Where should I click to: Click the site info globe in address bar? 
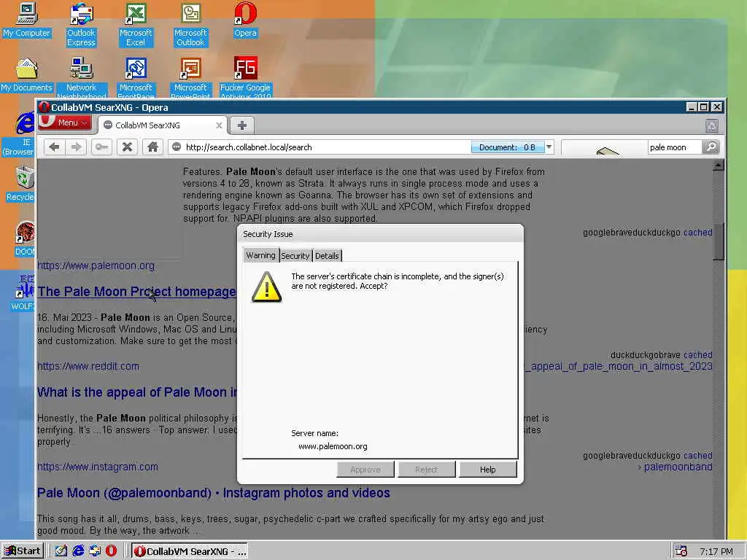click(177, 147)
